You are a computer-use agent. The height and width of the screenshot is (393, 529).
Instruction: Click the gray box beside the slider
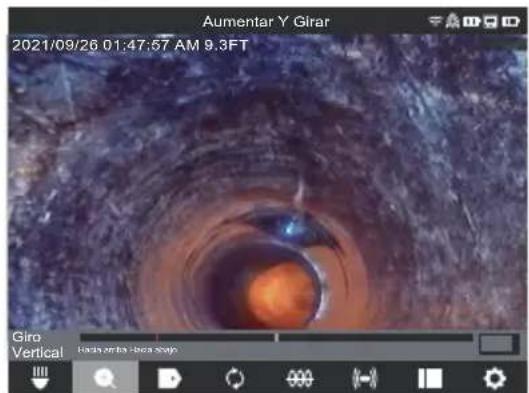pos(498,344)
